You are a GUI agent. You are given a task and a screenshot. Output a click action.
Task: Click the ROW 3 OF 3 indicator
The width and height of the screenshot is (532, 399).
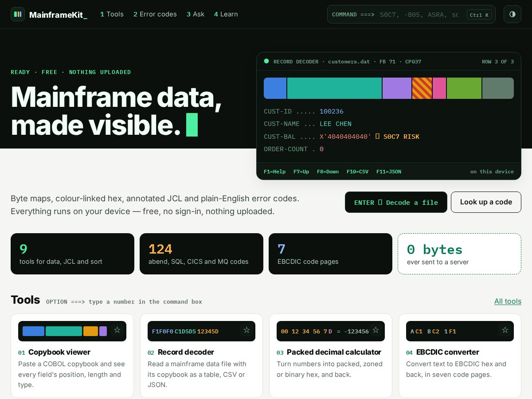[x=498, y=62]
